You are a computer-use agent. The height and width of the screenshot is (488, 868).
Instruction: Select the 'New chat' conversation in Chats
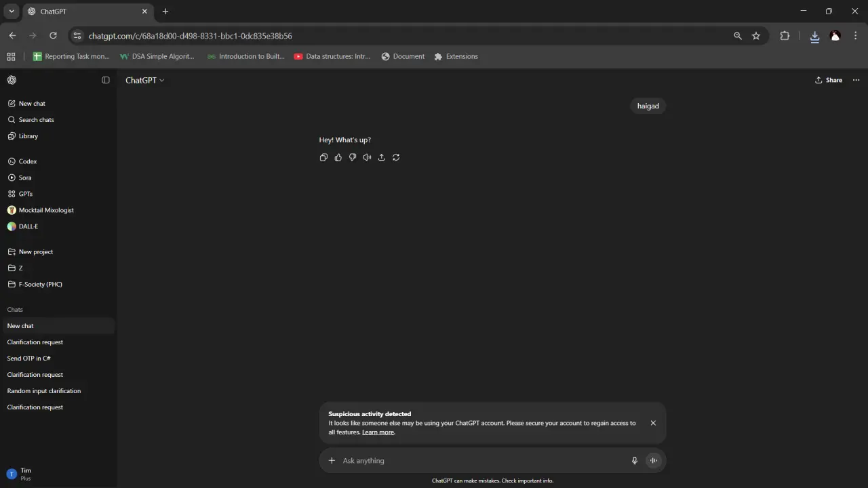(x=58, y=326)
